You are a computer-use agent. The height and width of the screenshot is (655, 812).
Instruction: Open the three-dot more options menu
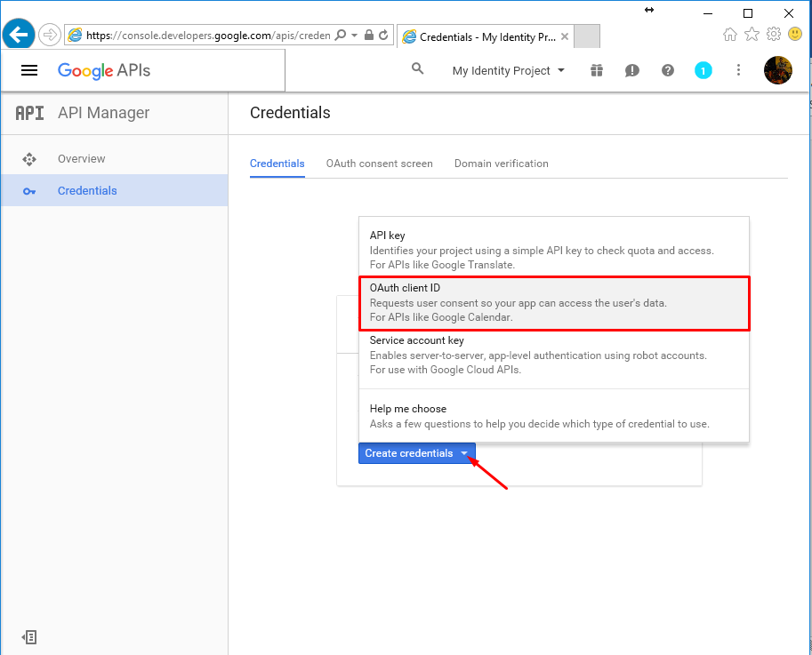click(x=738, y=70)
